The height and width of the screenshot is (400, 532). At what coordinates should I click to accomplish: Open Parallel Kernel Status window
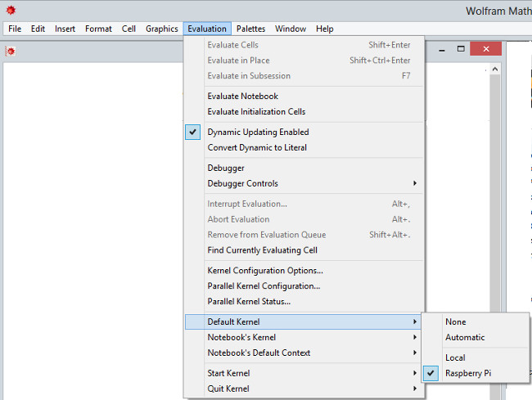tap(249, 301)
